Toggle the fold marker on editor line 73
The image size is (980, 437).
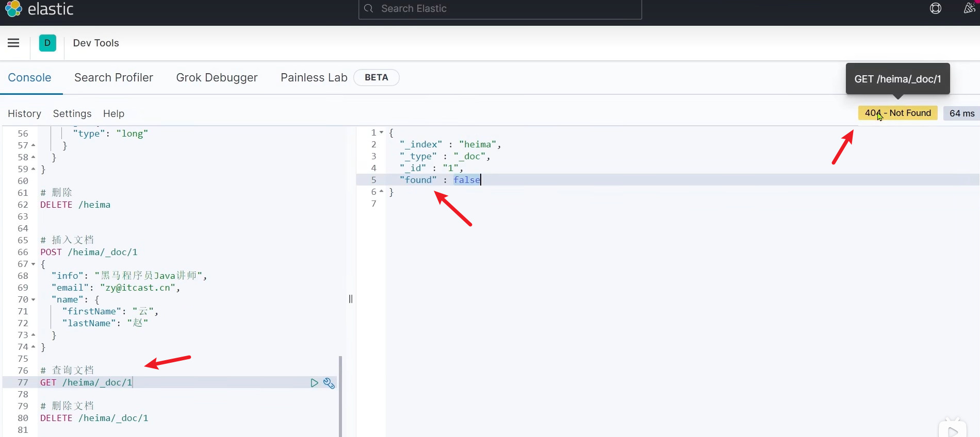[34, 335]
